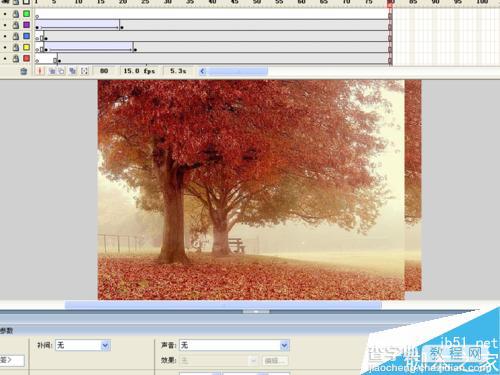
Task: Toggle outline mode via blue square
Action: tap(26, 36)
